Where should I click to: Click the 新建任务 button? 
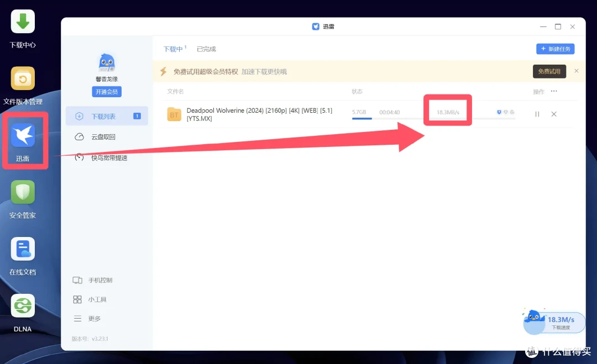click(555, 49)
